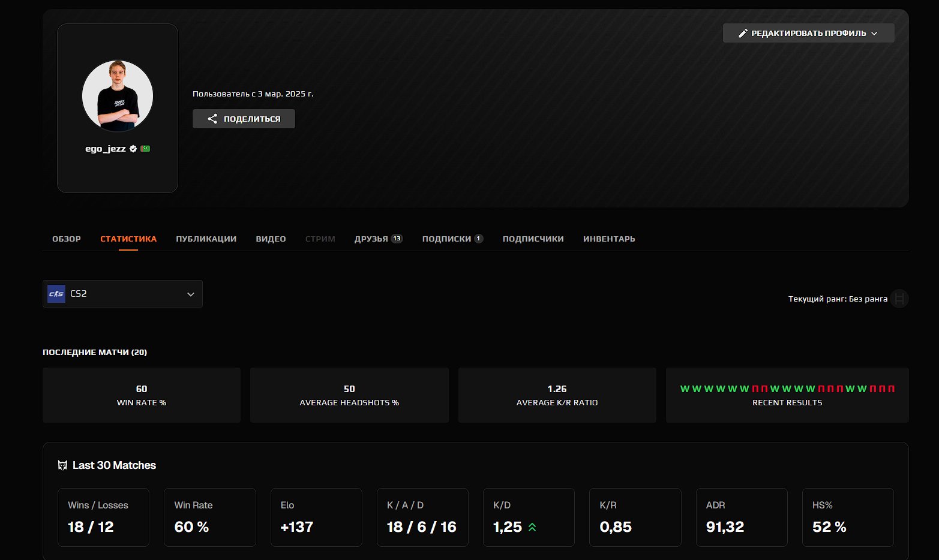Click the country flag beside the username
This screenshot has height=560, width=939.
pyautogui.click(x=146, y=148)
